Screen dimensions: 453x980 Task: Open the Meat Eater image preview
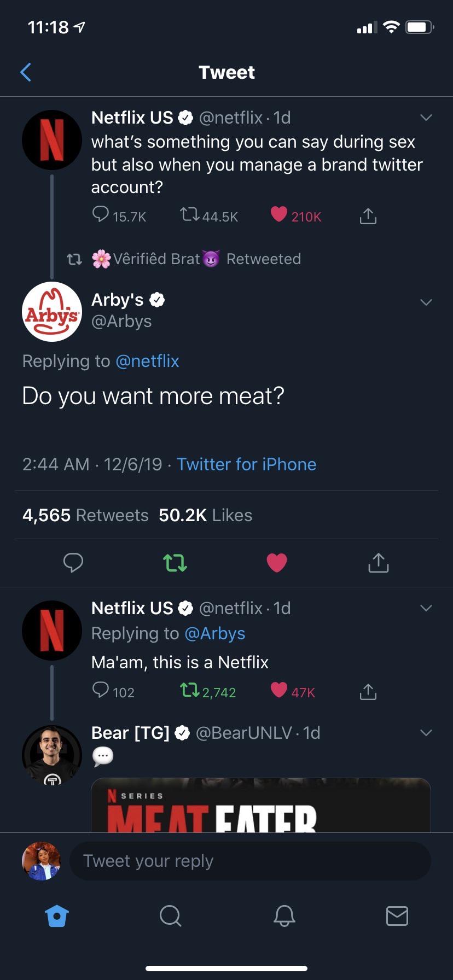click(260, 807)
